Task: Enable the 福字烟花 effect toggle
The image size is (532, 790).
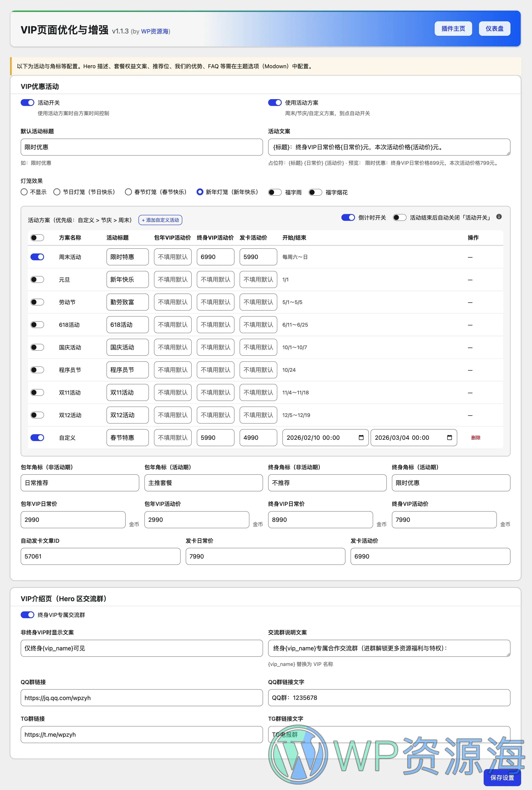Action: click(x=315, y=192)
